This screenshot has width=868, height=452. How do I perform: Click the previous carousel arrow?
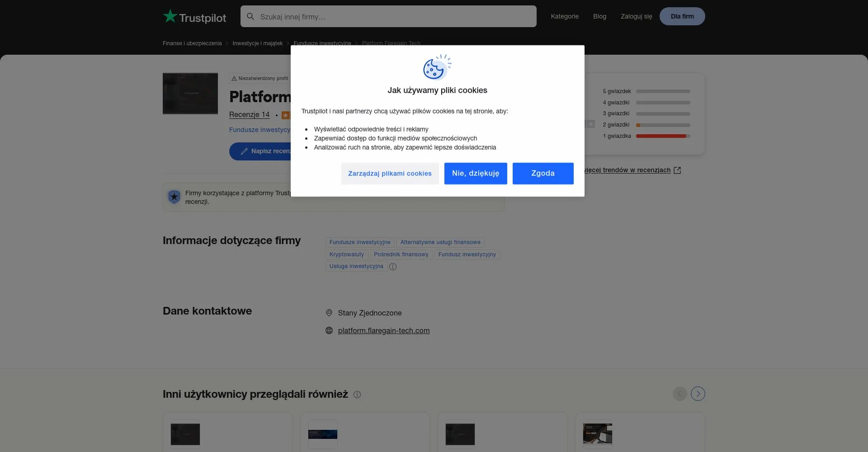679,394
